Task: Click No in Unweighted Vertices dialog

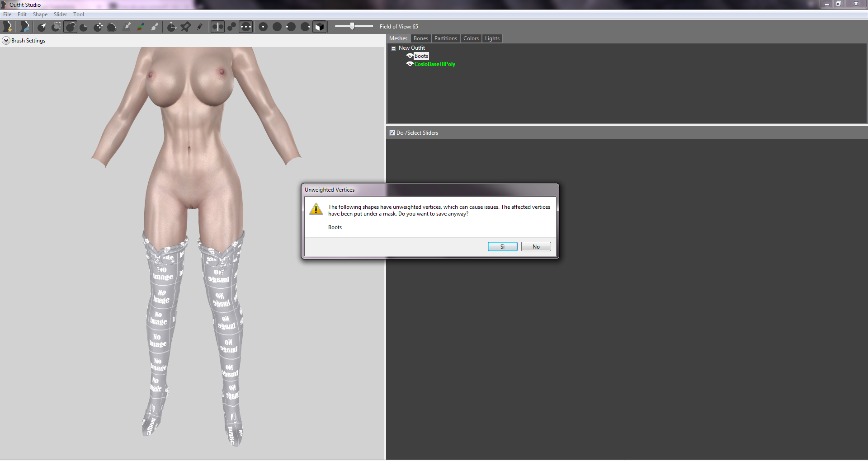Action: point(536,247)
